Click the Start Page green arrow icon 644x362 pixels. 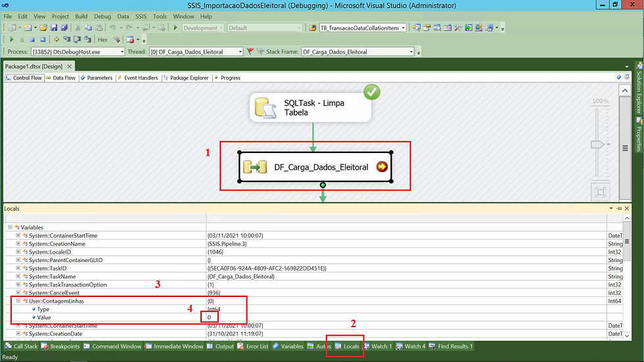(x=468, y=28)
